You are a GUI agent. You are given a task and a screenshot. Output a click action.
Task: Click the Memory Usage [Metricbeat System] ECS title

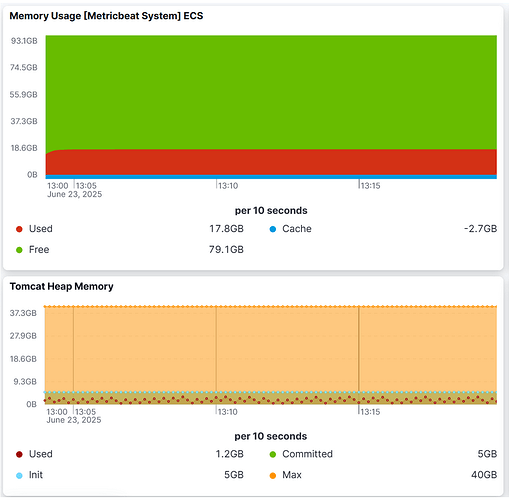click(106, 16)
